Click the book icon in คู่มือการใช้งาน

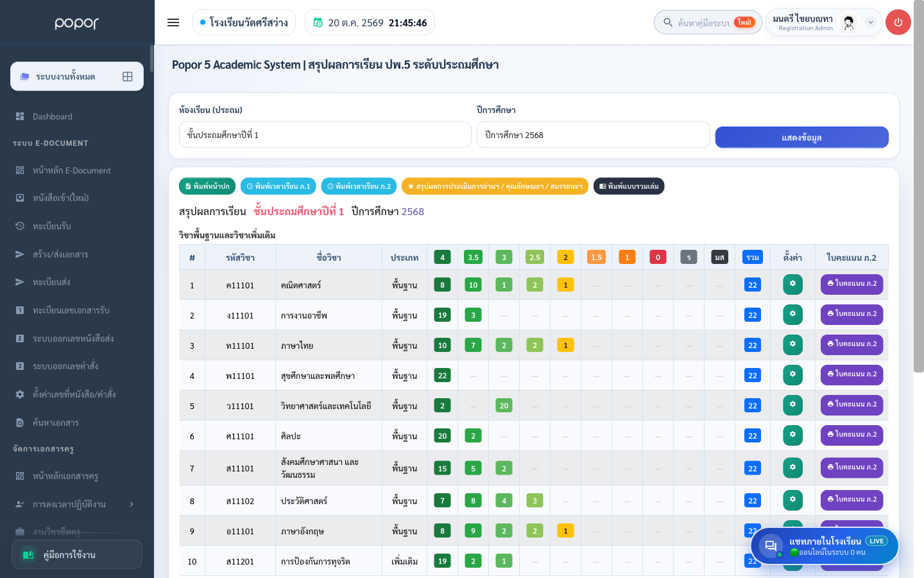[28, 554]
